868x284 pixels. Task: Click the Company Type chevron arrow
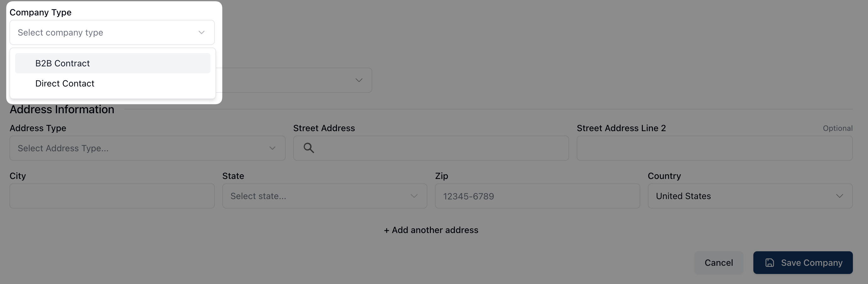(x=202, y=33)
